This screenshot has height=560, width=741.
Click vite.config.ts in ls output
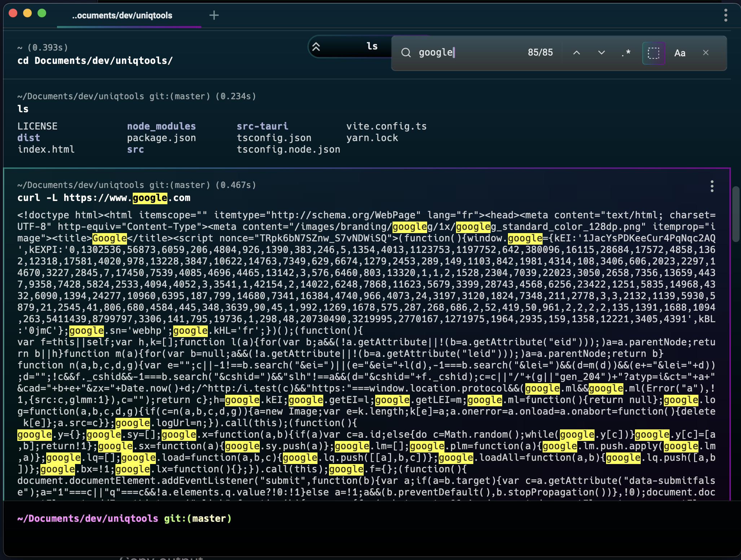[386, 126]
